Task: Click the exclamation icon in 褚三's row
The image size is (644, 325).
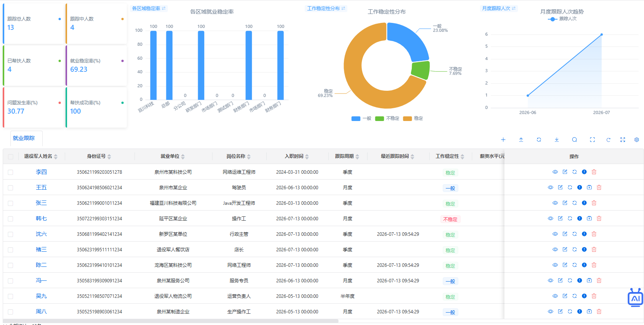Action: click(x=584, y=249)
